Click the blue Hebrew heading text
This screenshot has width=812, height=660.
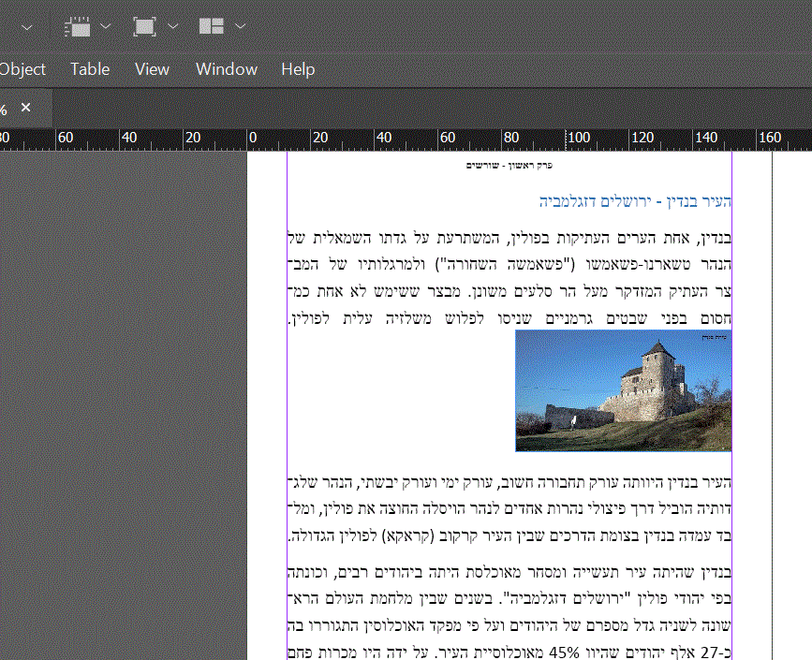pos(635,201)
